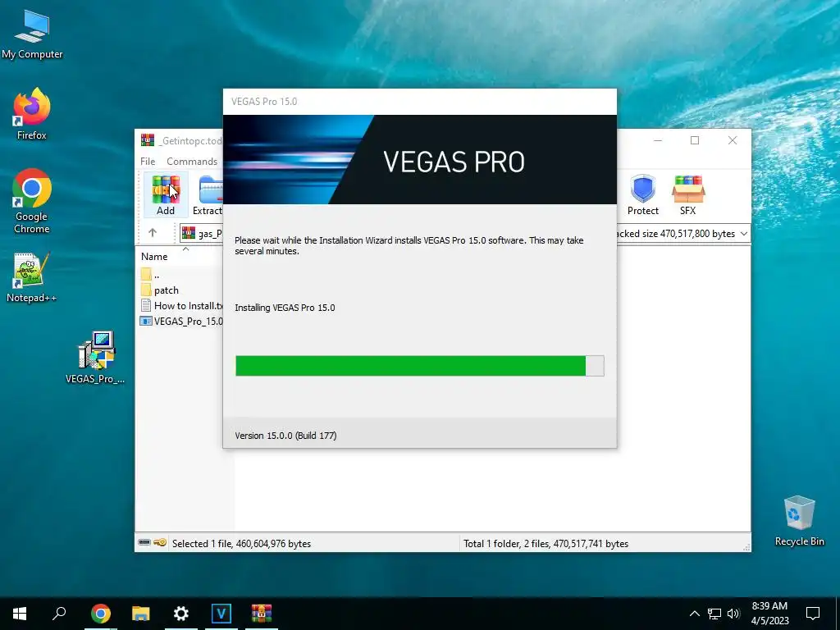The height and width of the screenshot is (630, 840).
Task: Click the installation progress bar
Action: click(x=419, y=366)
